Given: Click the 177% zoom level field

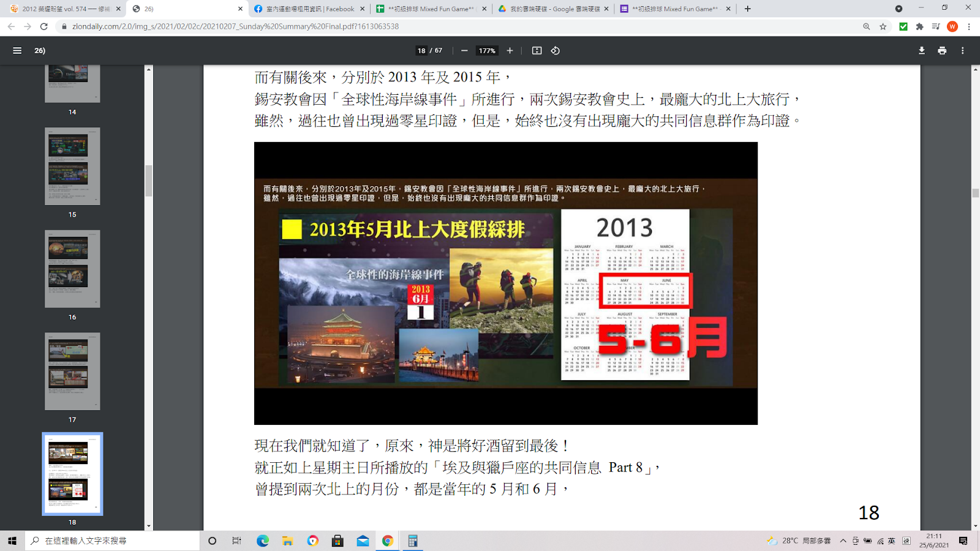Looking at the screenshot, I should 487,51.
